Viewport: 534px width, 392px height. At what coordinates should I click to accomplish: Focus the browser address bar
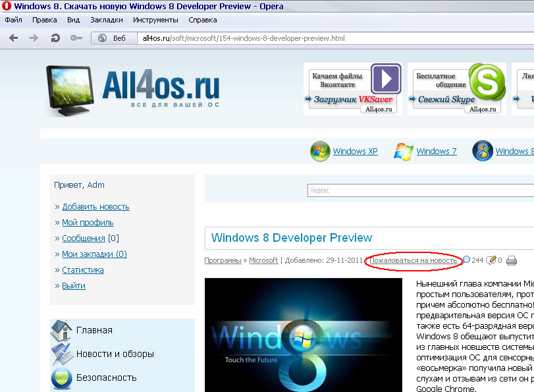(335, 38)
